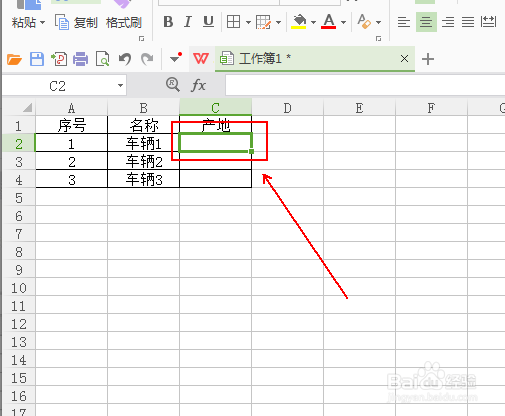Select cell containing 产地
Screen dimensions: 505x416
point(216,125)
